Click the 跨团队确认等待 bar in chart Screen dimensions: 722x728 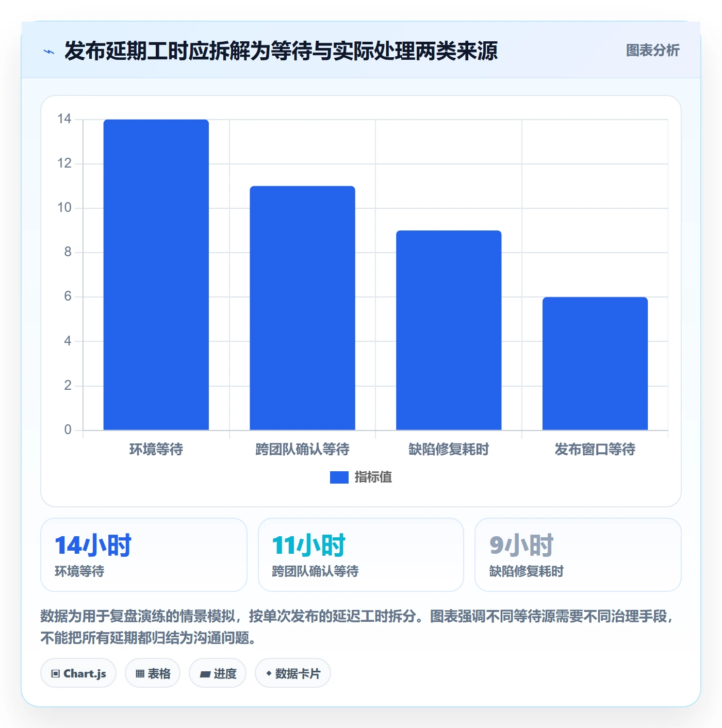pos(302,308)
